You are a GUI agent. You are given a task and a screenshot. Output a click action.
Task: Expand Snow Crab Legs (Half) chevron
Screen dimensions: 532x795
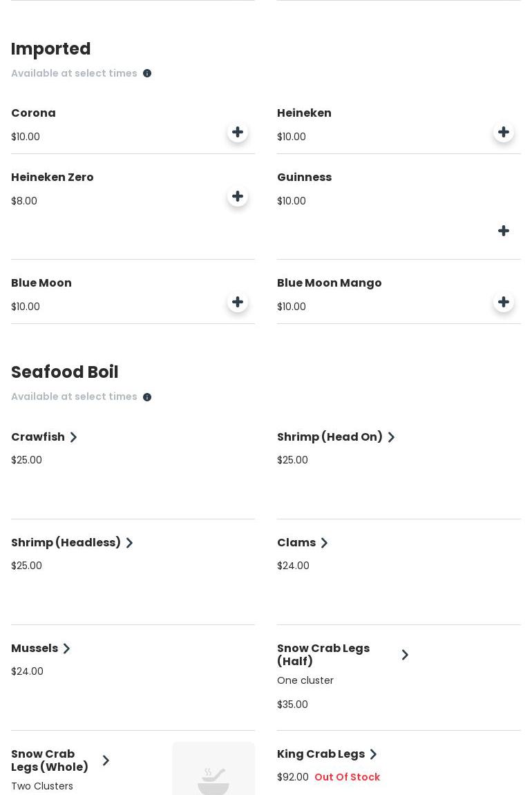[405, 655]
